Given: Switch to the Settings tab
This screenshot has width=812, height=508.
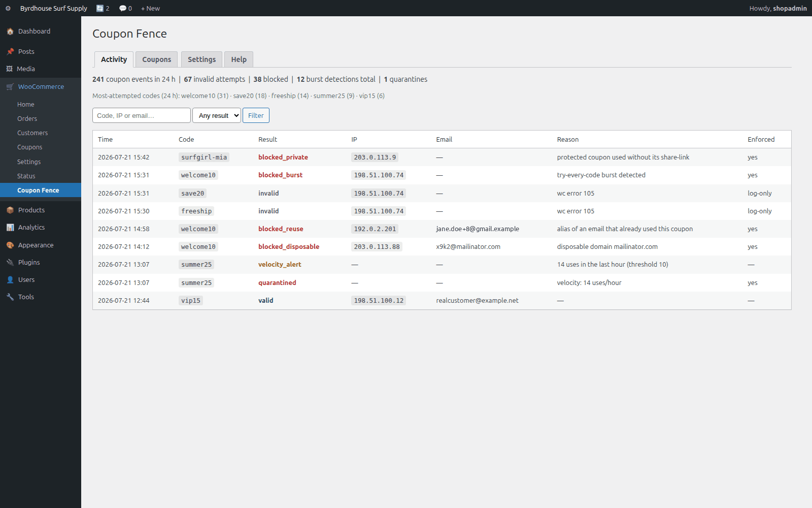Looking at the screenshot, I should 201,59.
